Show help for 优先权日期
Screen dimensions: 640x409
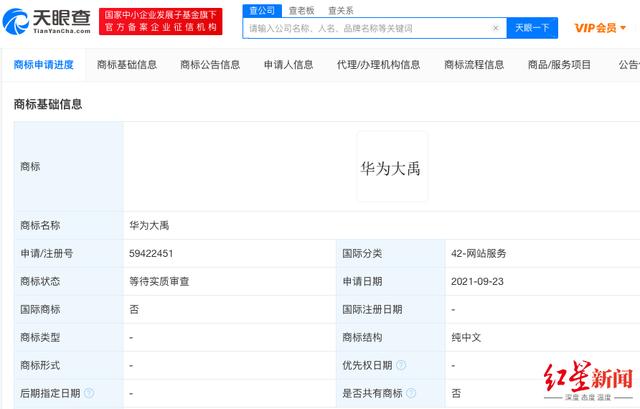401,365
